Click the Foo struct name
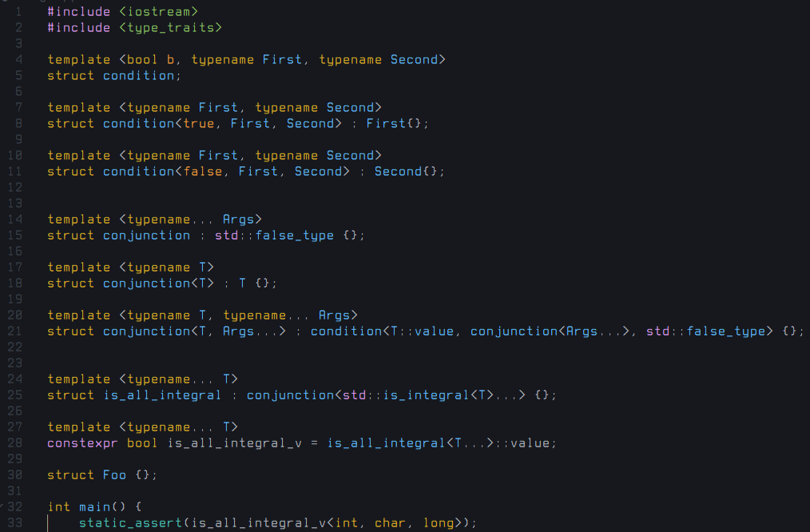This screenshot has width=810, height=532. point(114,474)
